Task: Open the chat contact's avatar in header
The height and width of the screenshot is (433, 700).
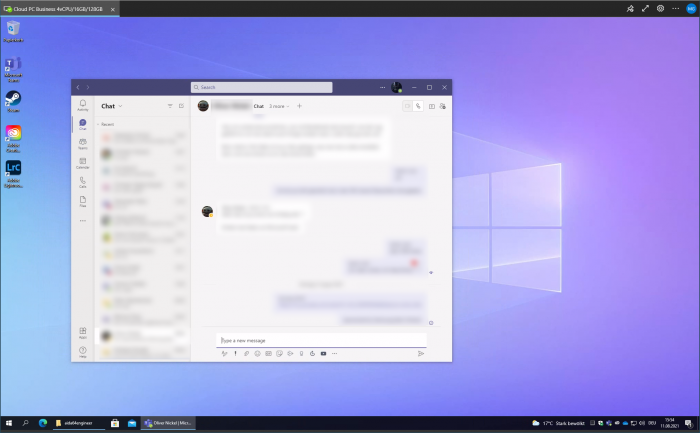Action: click(x=203, y=106)
